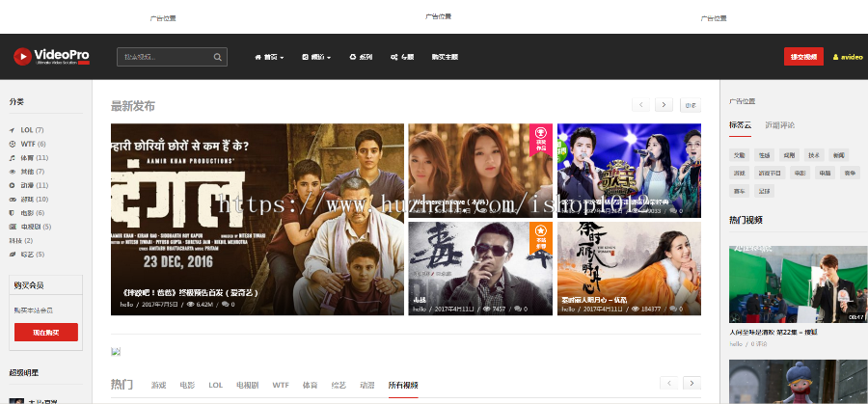Open the avideo user account link
The width and height of the screenshot is (868, 404).
tap(848, 57)
